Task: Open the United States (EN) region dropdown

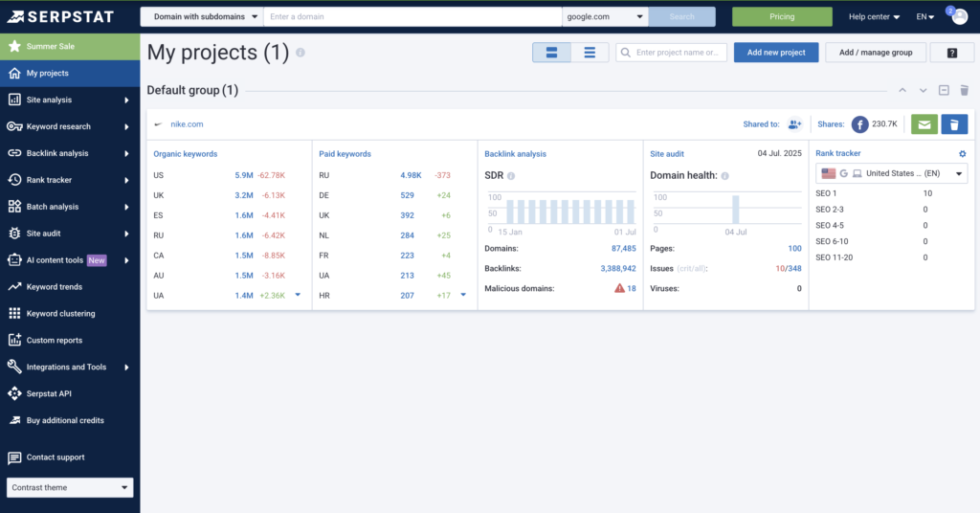Action: [891, 173]
